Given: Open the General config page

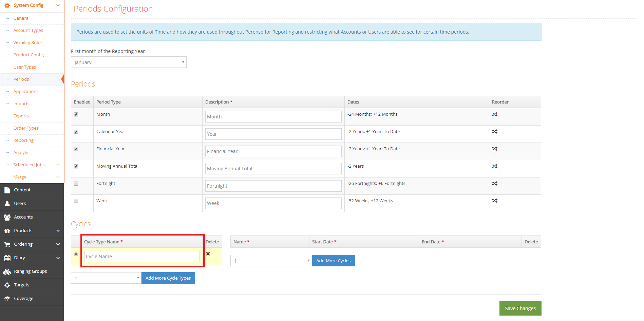Looking at the screenshot, I should tap(21, 18).
